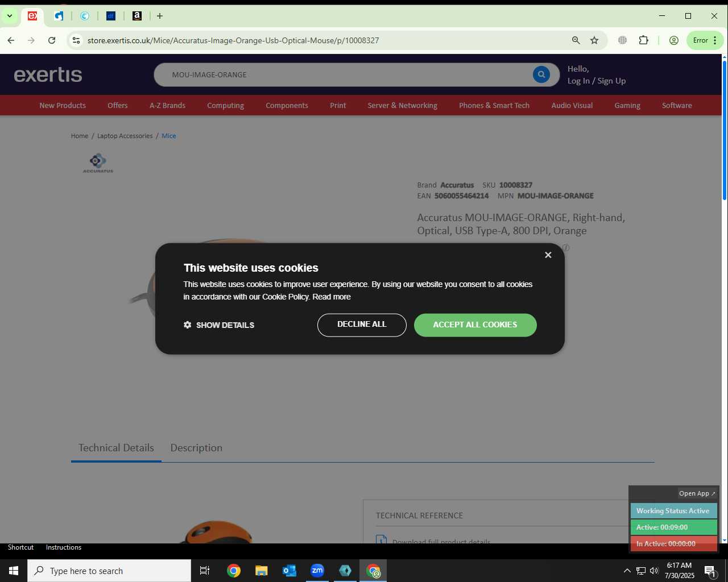Viewport: 728px width, 582px height.
Task: Open the notifications center icon
Action: [710, 571]
